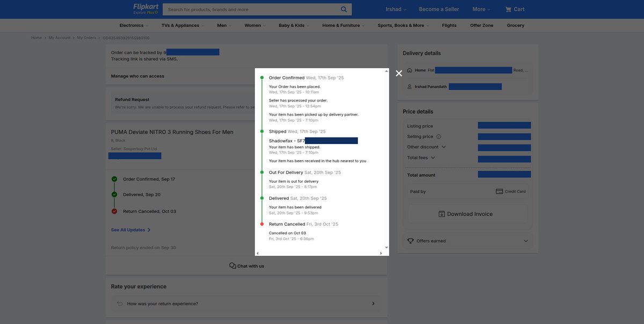Click the green Order Confirmed, Sep 17 check icon
Viewport: 644px width, 324px height.
pos(114,179)
